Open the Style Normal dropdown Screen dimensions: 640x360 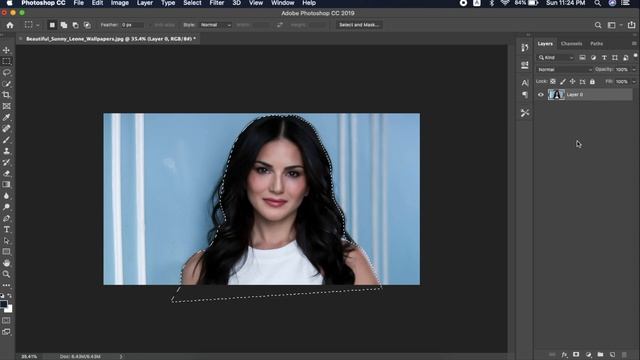(216, 25)
